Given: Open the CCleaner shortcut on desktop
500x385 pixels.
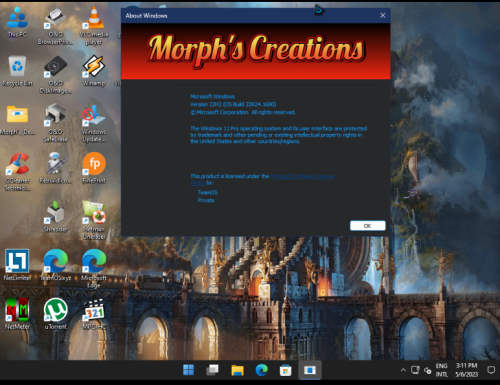Looking at the screenshot, I should (17, 172).
